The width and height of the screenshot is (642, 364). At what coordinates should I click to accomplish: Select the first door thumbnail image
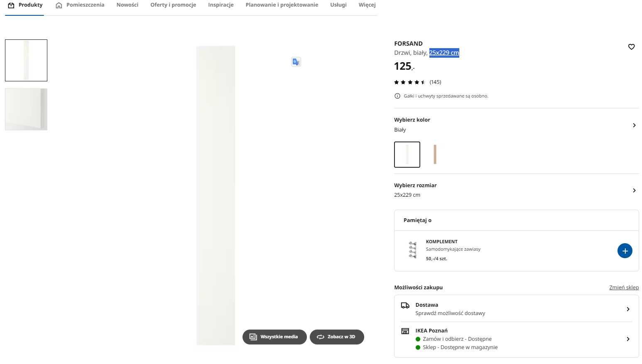click(x=26, y=61)
